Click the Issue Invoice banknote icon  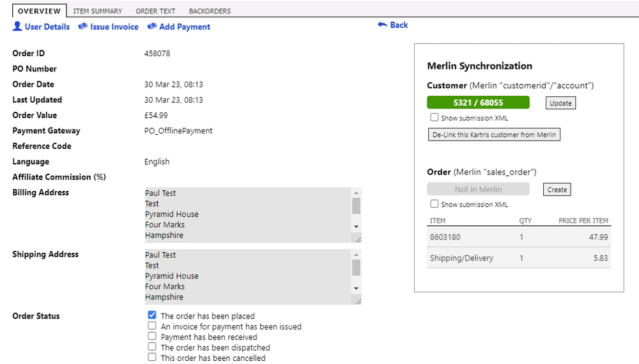pyautogui.click(x=82, y=26)
